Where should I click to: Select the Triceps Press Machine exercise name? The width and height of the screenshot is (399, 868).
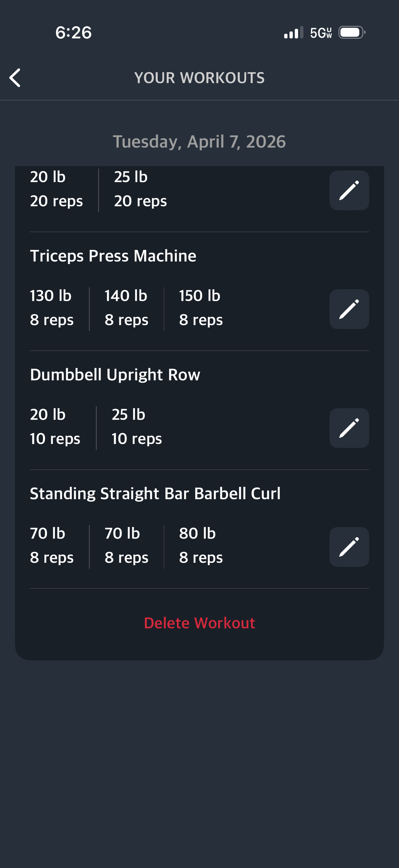113,256
